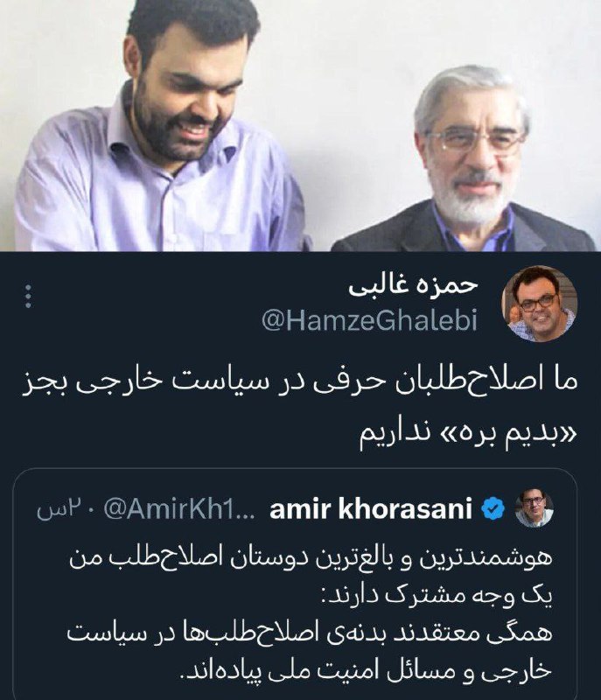Image resolution: width=601 pixels, height=700 pixels.
Task: Open the three-dot tweet options menu
Action: (x=28, y=297)
